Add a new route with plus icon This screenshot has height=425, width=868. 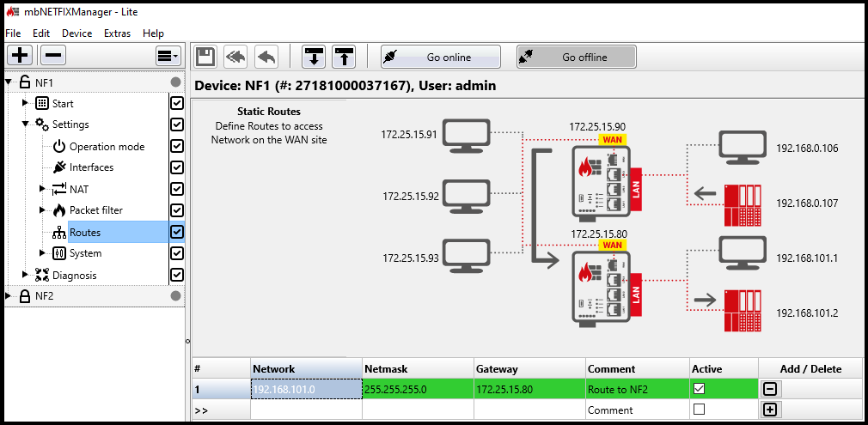coord(769,410)
